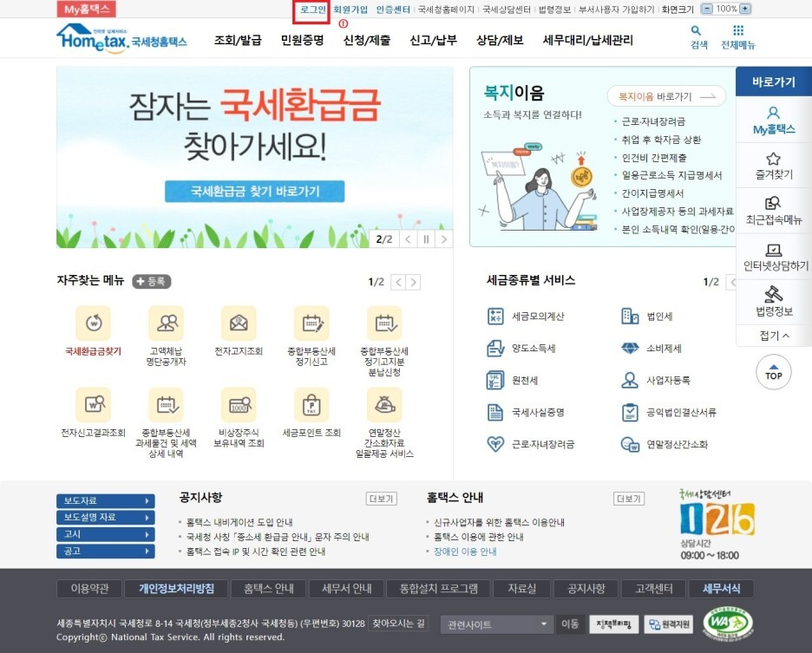Open the 상담/제보 menu

500,41
